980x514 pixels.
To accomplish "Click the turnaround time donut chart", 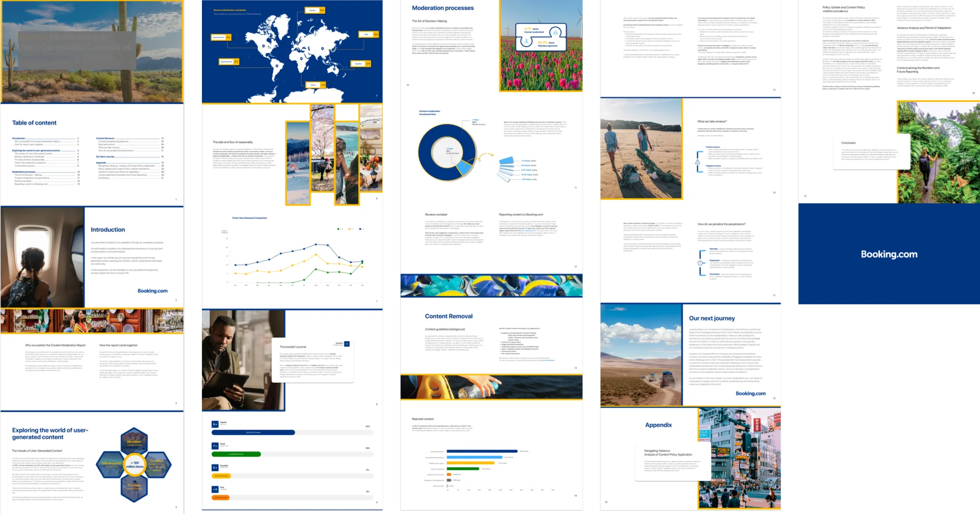I will [x=447, y=152].
